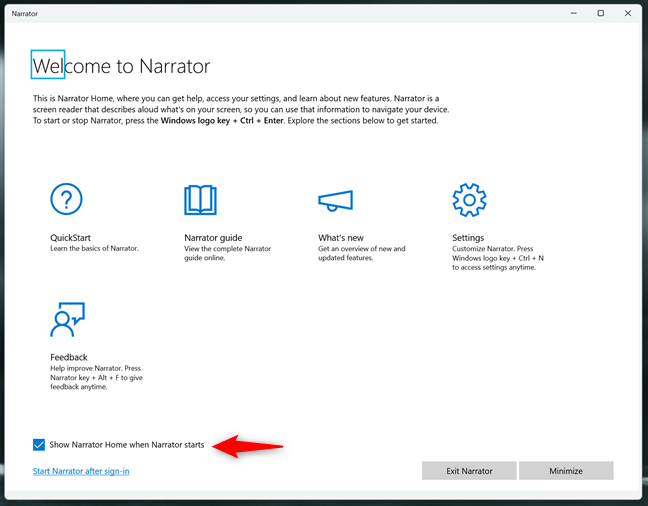648x506 pixels.
Task: Click the Exit Narrator button
Action: click(x=469, y=471)
